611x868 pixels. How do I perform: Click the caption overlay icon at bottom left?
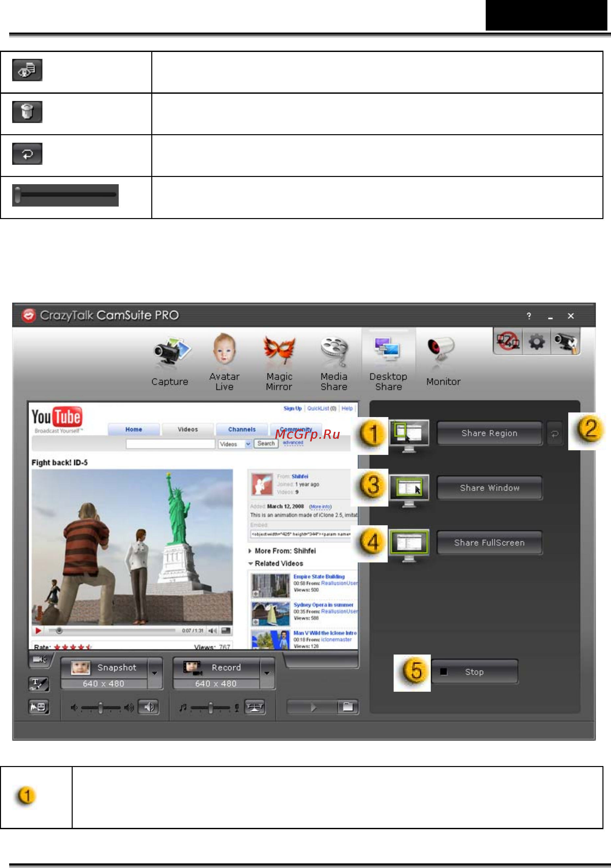[39, 707]
